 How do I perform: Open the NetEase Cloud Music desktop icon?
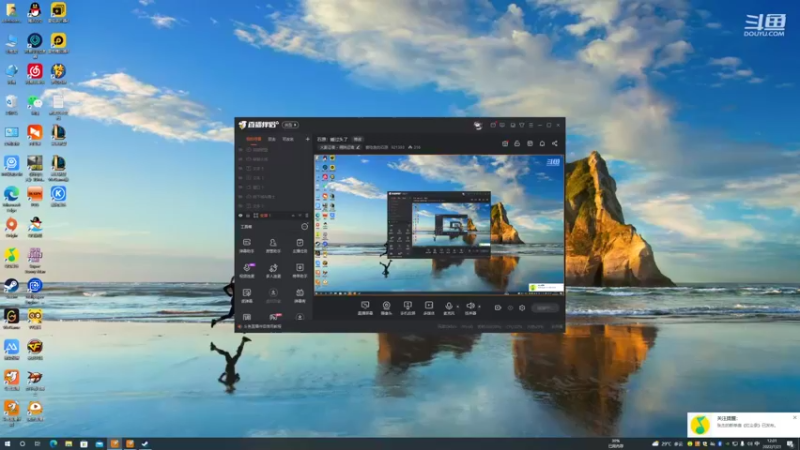pos(35,74)
